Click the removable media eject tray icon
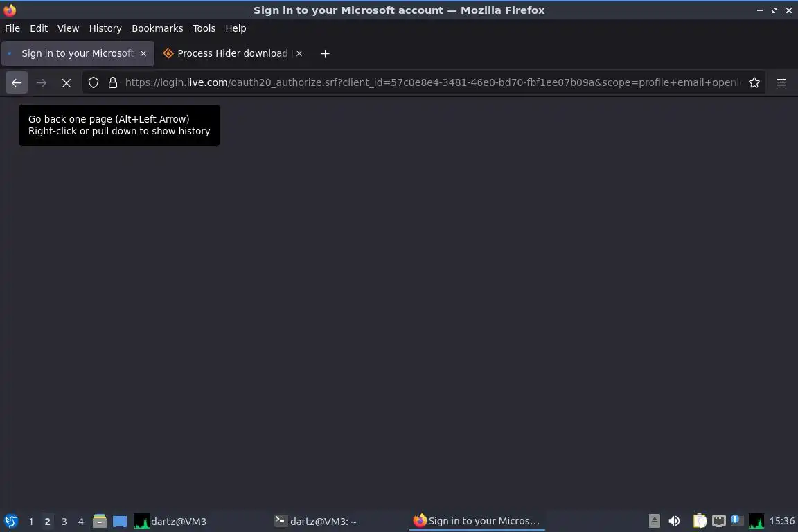This screenshot has height=532, width=798. tap(655, 521)
